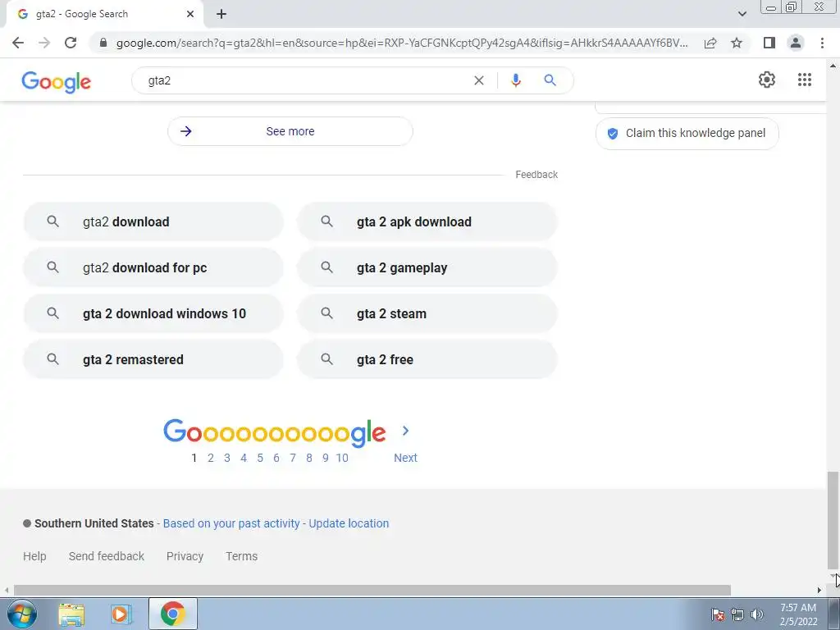Click the Next results link

pyautogui.click(x=405, y=458)
